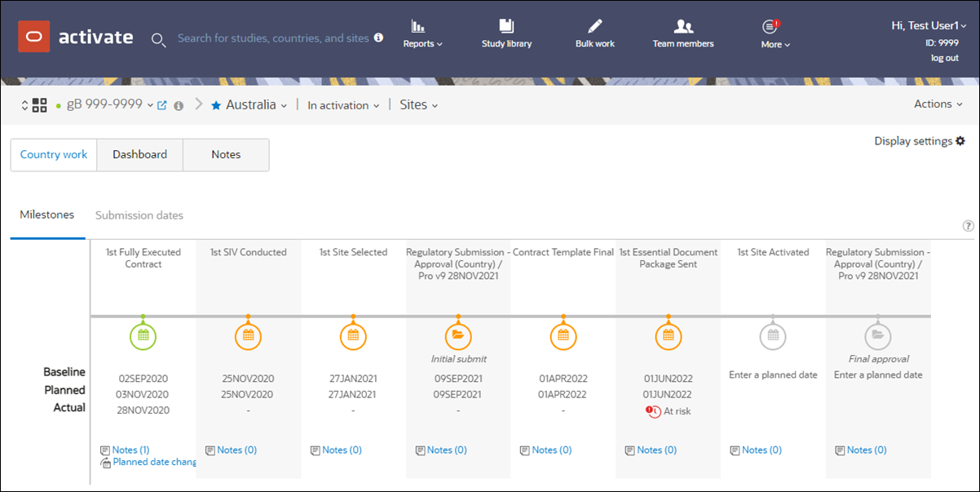Click the grey calendar icon for 1st Site Activated
The width and height of the screenshot is (980, 492).
click(x=773, y=335)
